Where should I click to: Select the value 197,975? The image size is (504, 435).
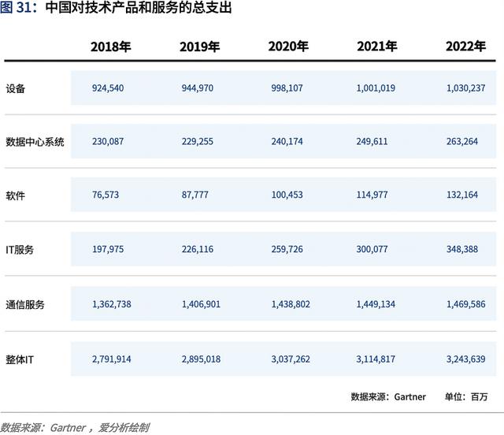click(108, 249)
